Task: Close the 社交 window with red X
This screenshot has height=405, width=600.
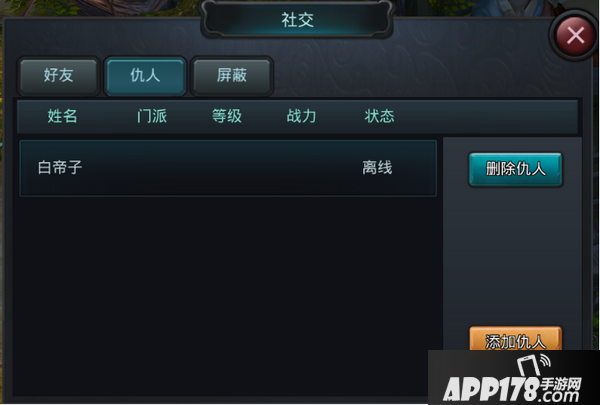Action: [x=575, y=36]
